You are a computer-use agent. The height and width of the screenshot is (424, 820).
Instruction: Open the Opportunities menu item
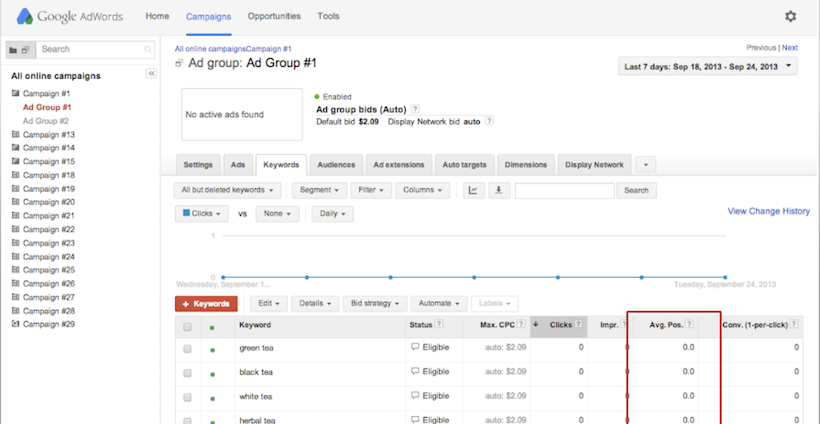point(275,17)
